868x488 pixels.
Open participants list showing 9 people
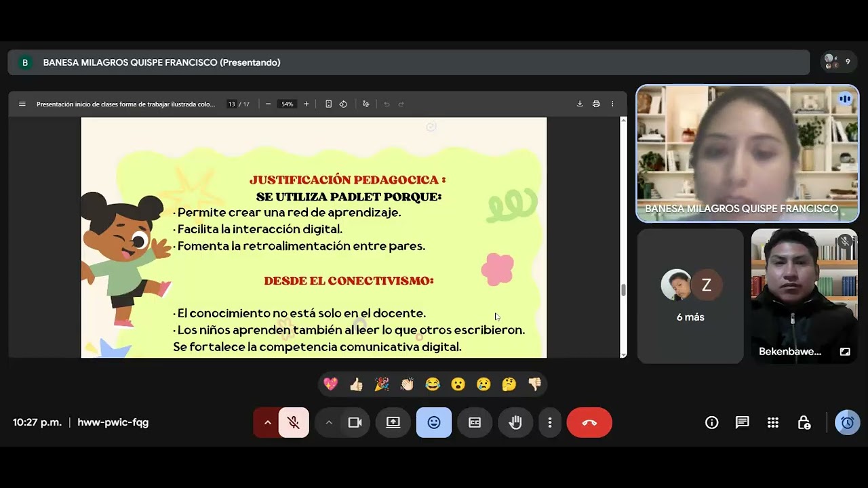(838, 62)
